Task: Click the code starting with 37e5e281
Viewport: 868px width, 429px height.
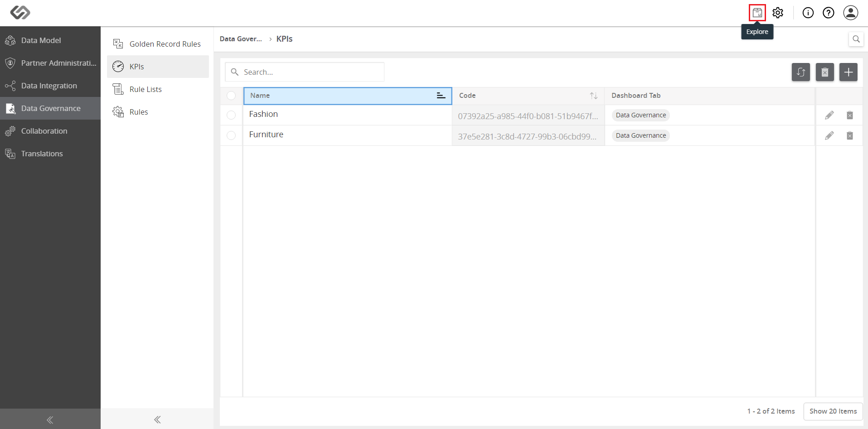Action: (x=527, y=136)
